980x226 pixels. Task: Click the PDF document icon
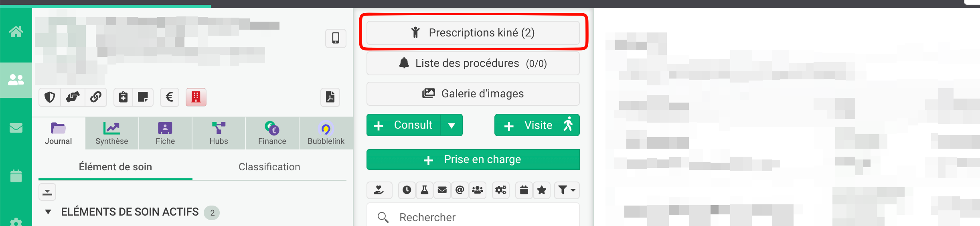click(x=330, y=97)
